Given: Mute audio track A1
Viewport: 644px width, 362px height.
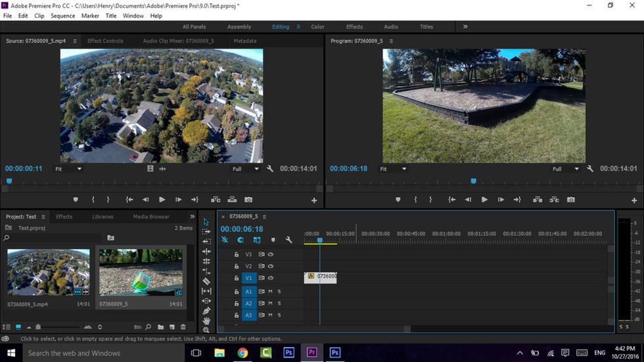Looking at the screenshot, I should tap(270, 291).
